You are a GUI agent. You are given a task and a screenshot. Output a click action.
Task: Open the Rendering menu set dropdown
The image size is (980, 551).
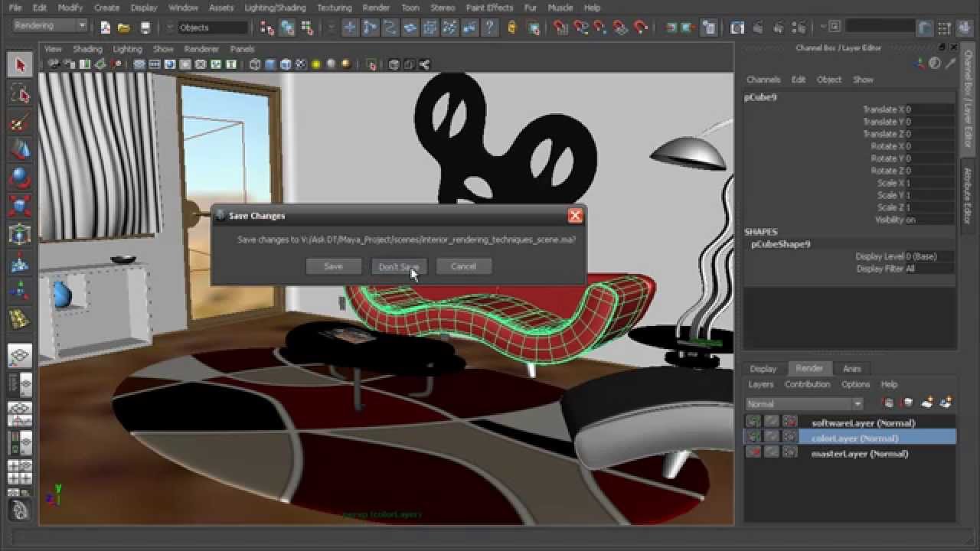51,25
